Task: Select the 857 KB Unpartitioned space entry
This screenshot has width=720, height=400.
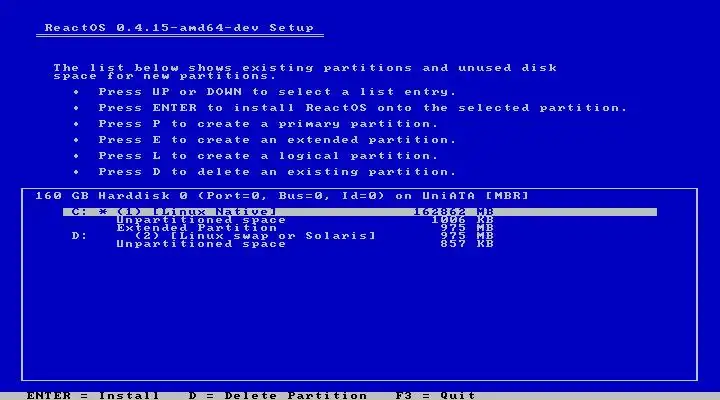Action: point(305,244)
